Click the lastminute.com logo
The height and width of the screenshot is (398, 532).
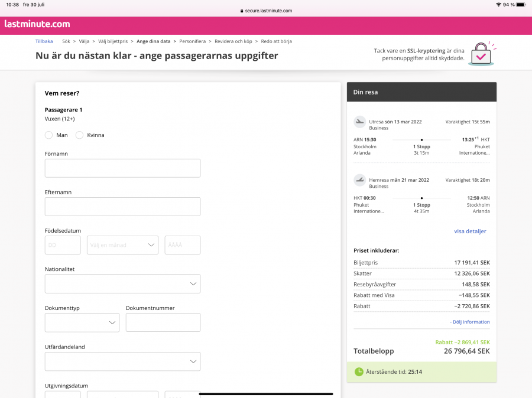coord(37,24)
